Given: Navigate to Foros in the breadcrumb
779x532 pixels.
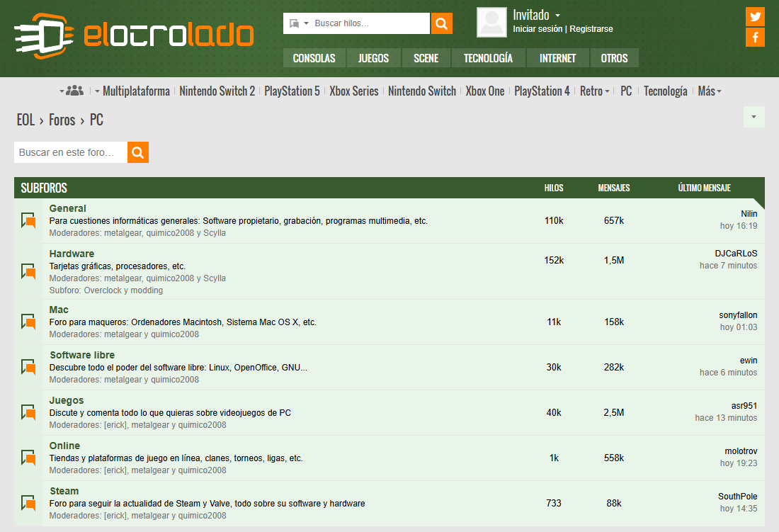Looking at the screenshot, I should click(62, 120).
